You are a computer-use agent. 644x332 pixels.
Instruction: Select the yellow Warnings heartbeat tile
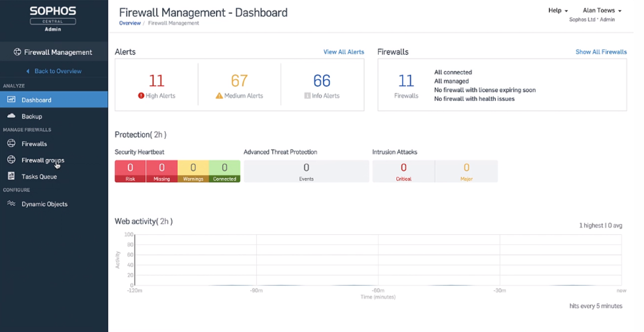coord(193,171)
